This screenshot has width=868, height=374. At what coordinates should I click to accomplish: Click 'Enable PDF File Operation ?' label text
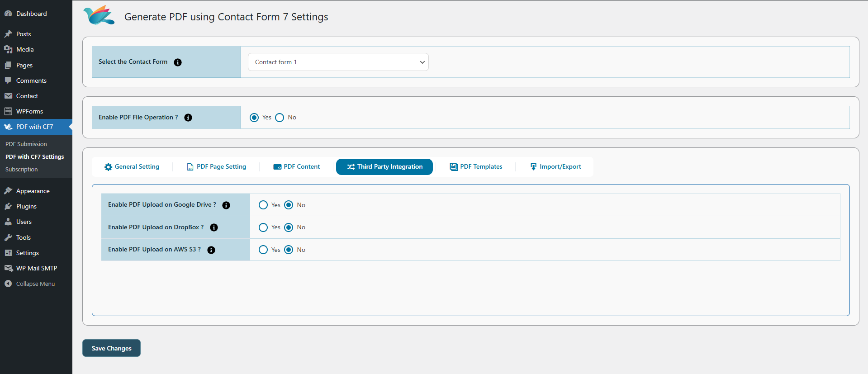138,117
